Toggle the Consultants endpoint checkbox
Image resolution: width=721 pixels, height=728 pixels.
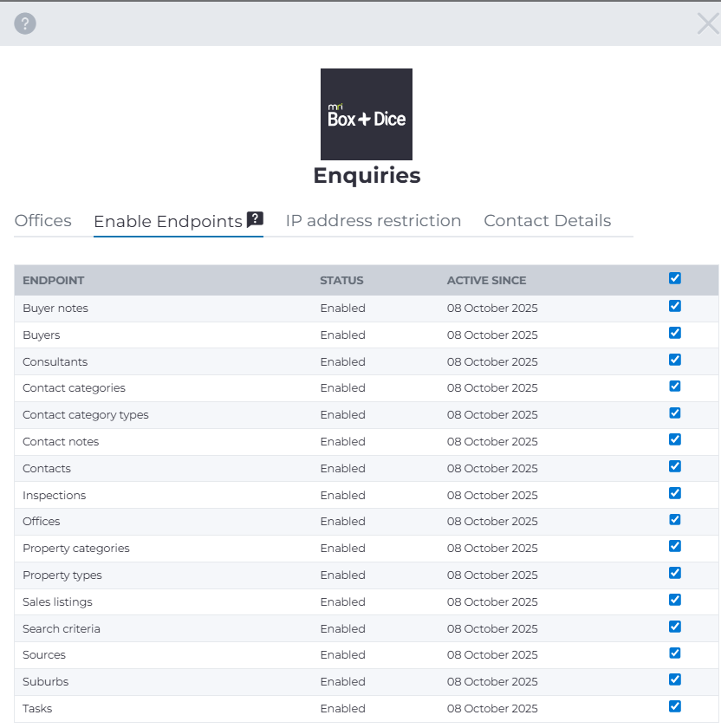(675, 360)
